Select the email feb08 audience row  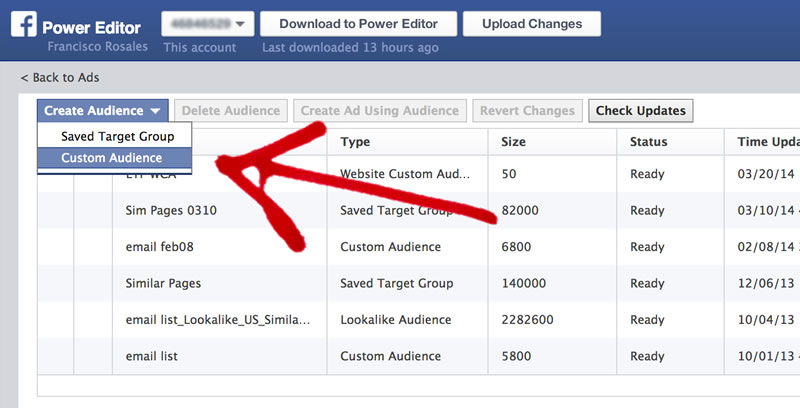tap(418, 247)
